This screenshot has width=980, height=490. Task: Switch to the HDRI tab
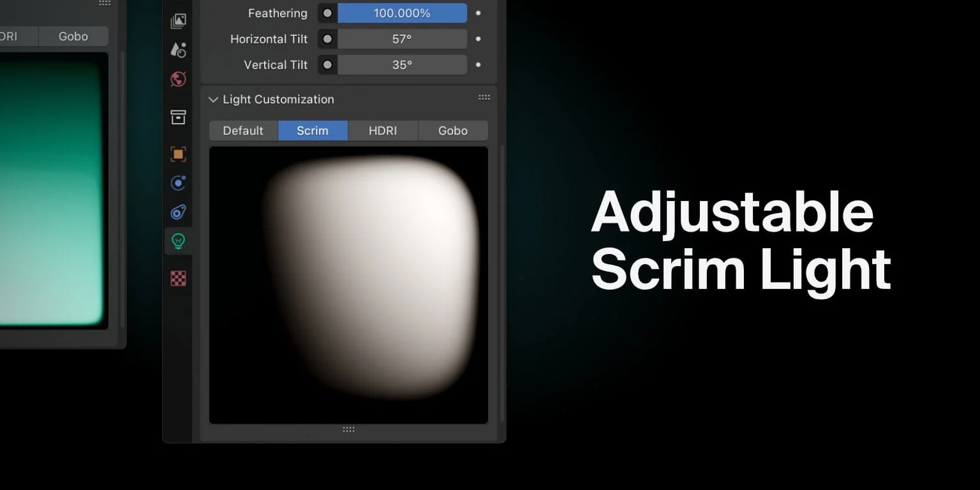point(383,131)
